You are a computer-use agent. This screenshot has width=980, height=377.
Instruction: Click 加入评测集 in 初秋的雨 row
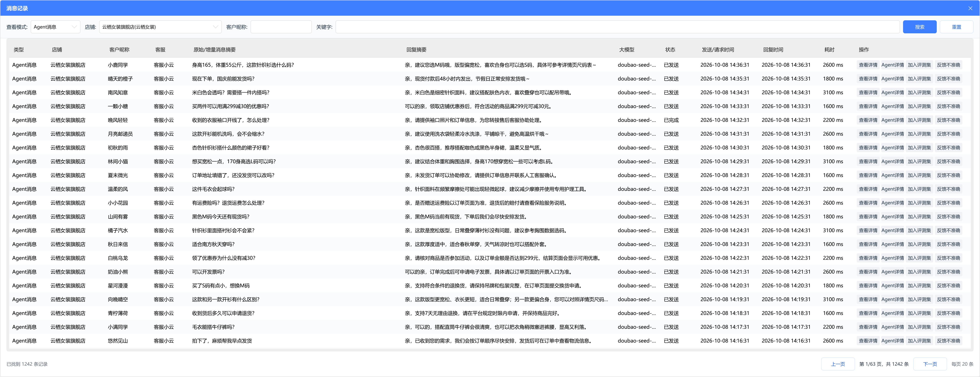pos(919,148)
